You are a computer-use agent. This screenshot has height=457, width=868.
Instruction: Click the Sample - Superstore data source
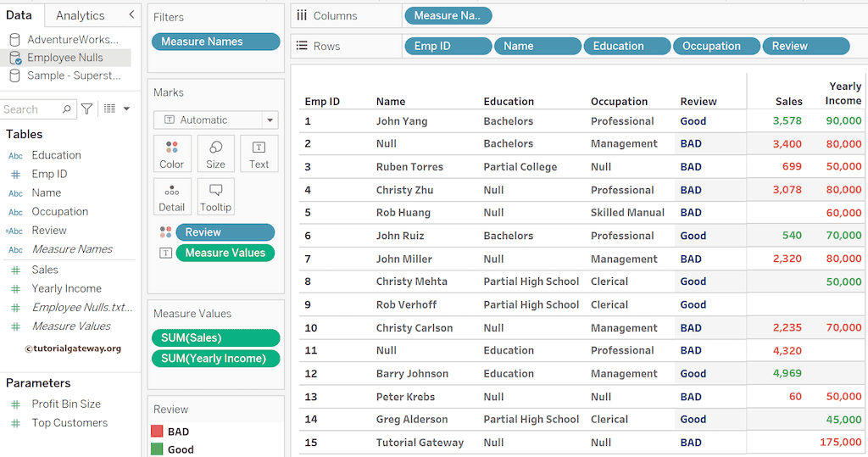[74, 75]
